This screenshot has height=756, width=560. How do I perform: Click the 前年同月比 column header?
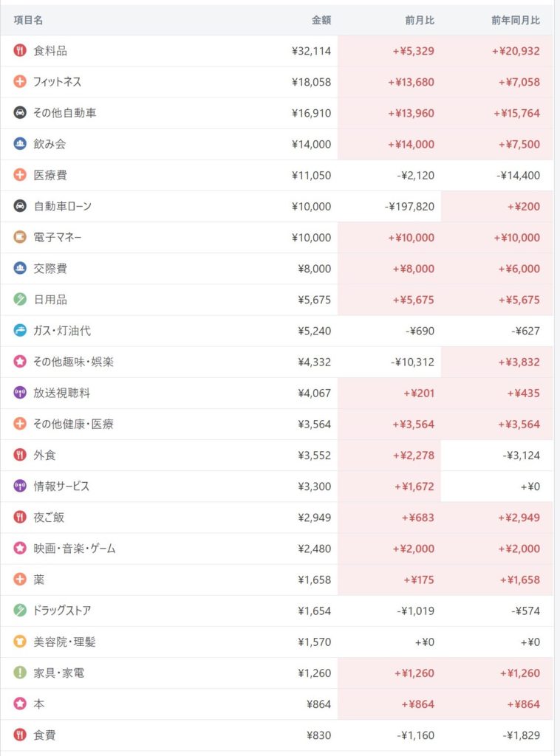[x=516, y=21]
